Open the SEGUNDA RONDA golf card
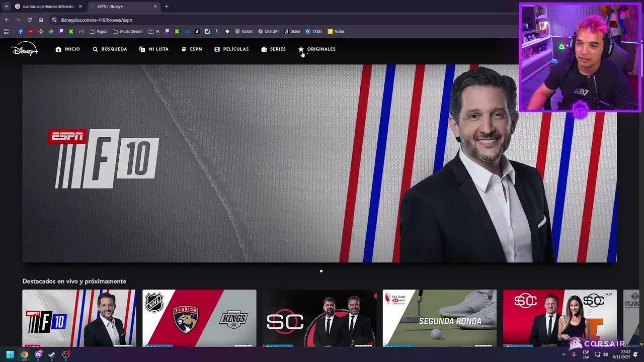 click(x=440, y=318)
